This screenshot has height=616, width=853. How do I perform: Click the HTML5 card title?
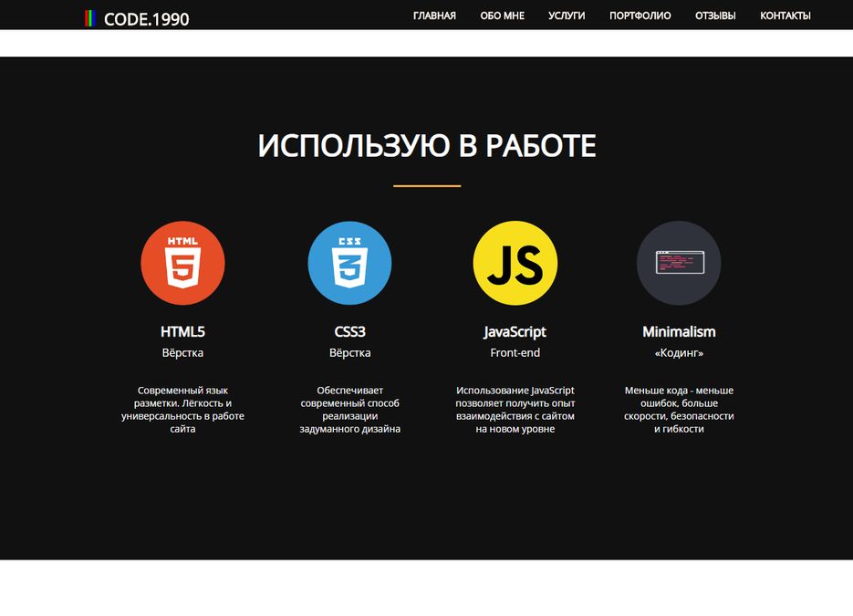click(x=182, y=332)
